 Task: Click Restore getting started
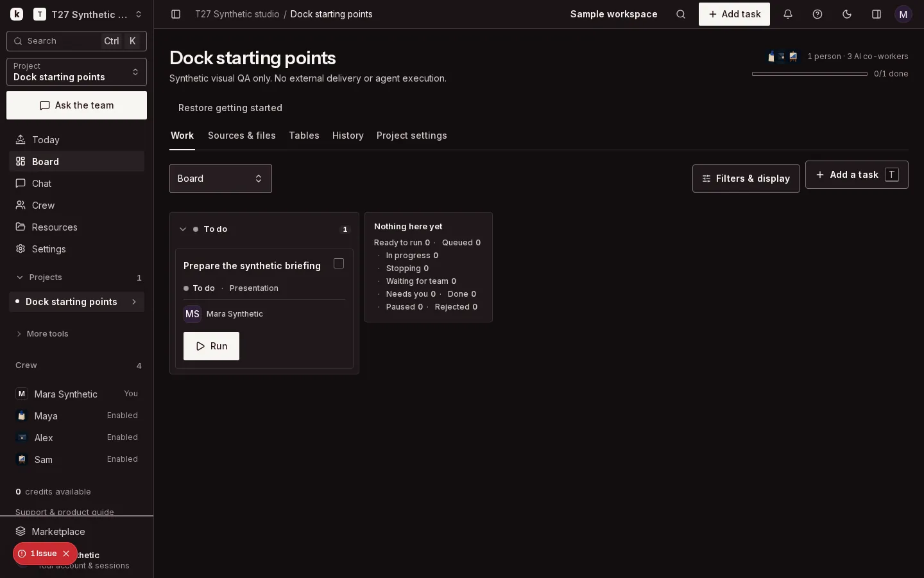pyautogui.click(x=230, y=108)
